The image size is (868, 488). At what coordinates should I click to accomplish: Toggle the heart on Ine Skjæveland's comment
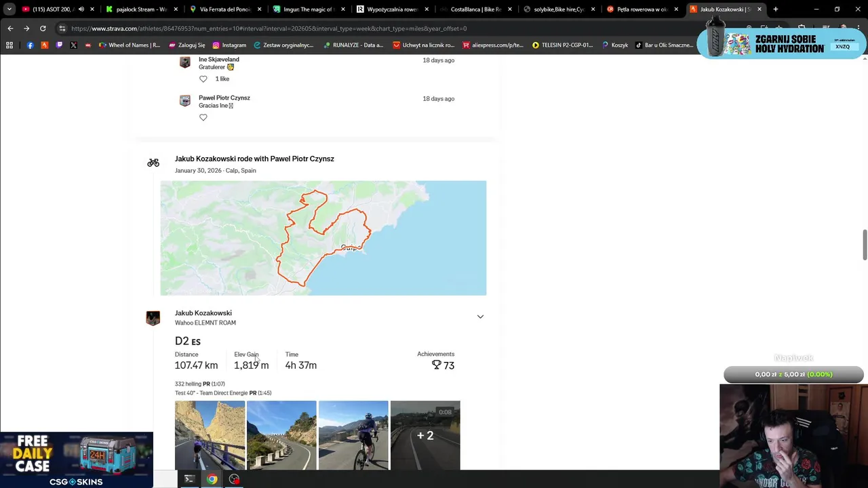[x=203, y=79]
